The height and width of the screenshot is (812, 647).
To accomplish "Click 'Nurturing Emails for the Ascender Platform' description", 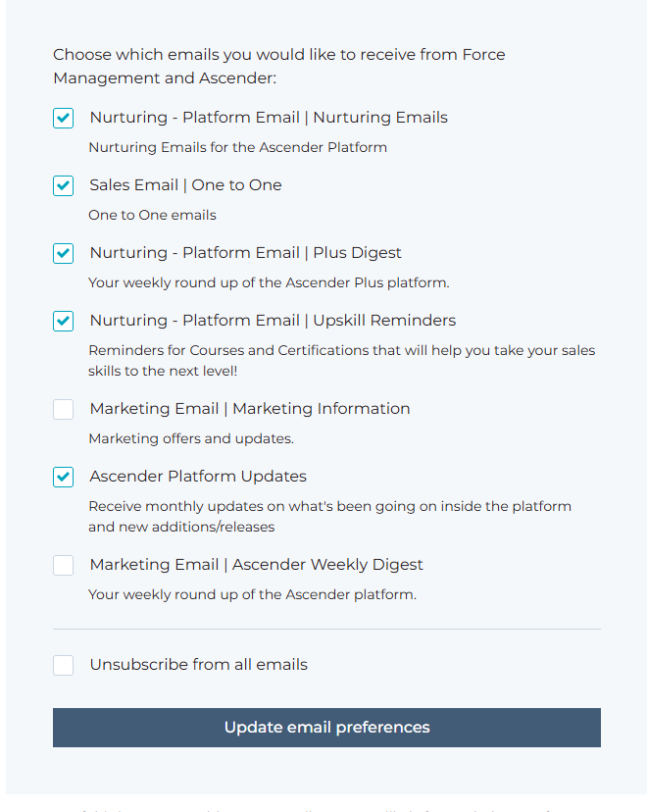I will coord(237,147).
